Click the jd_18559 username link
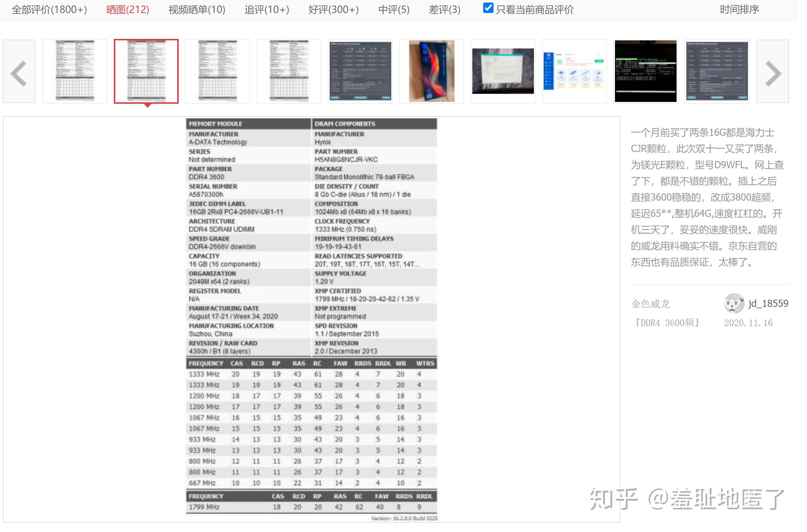Viewport: 807px width, 532px height. (768, 304)
